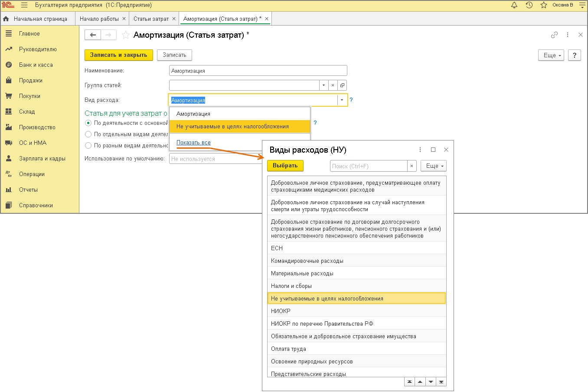Choose Не учитываемые в целях налогообложения in dropdown list
Viewport: 588px width, 392px height.
tap(240, 126)
